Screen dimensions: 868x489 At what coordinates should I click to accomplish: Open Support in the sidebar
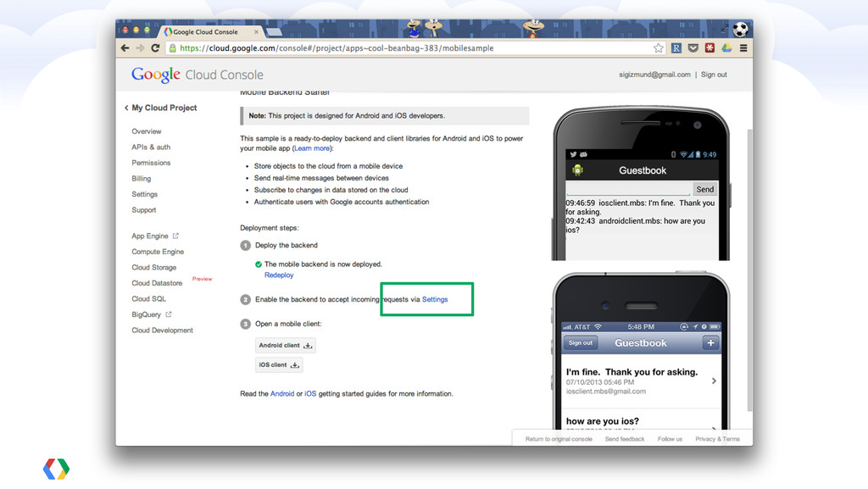tap(143, 210)
